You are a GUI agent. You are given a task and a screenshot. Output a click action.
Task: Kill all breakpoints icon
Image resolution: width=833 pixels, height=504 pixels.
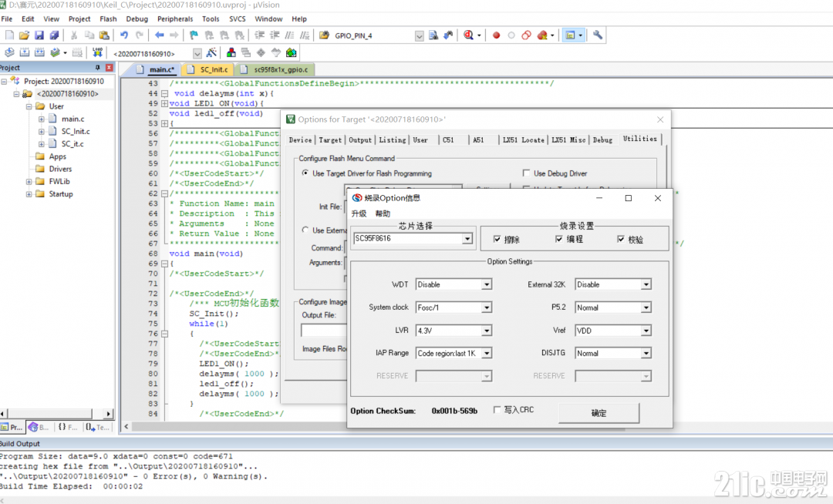tap(542, 35)
